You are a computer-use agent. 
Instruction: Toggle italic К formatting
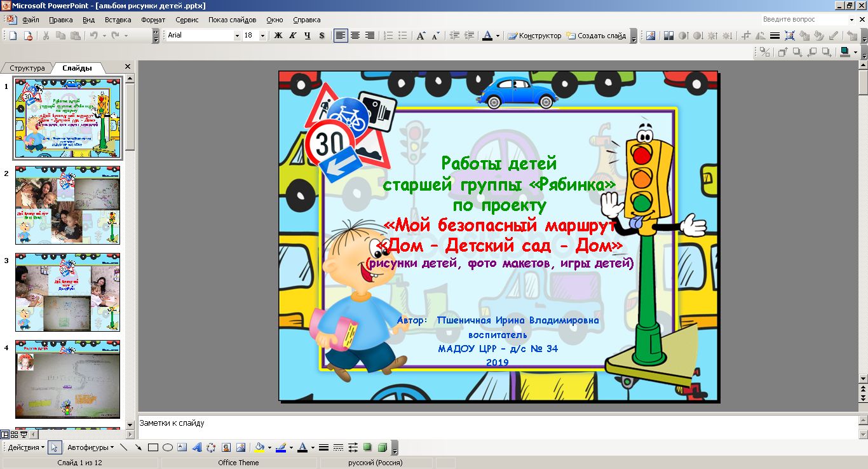292,36
